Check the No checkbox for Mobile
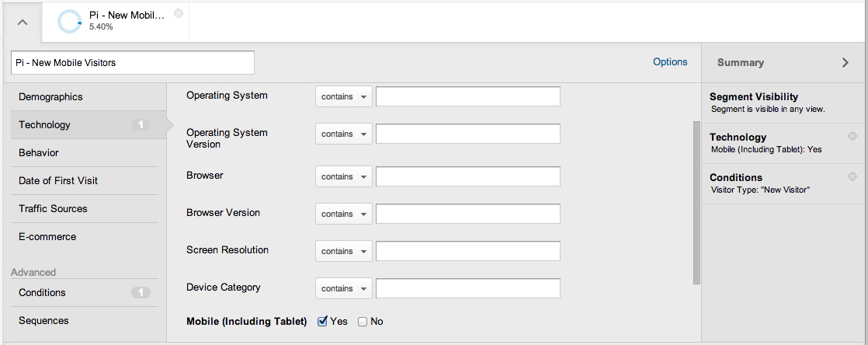This screenshot has width=868, height=345. point(363,322)
